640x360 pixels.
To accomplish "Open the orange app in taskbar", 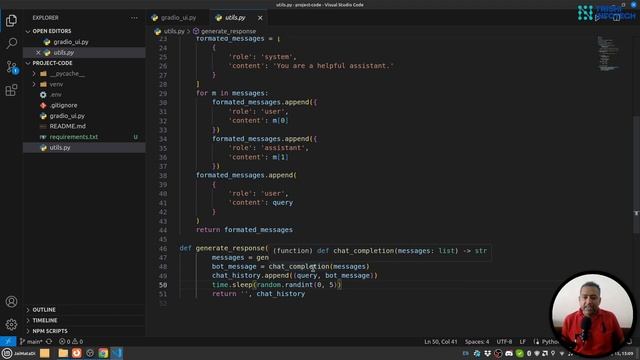I will click(x=76, y=353).
